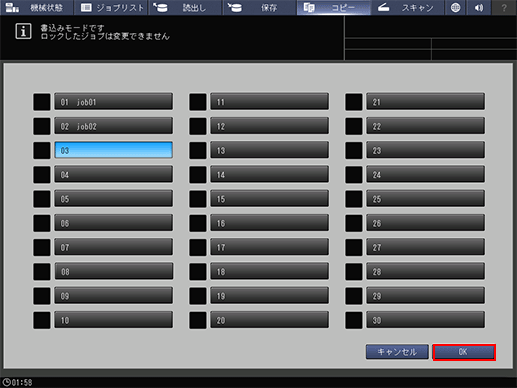This screenshot has height=388, width=517.
Task: Choose job slot 08
Action: [x=113, y=272]
